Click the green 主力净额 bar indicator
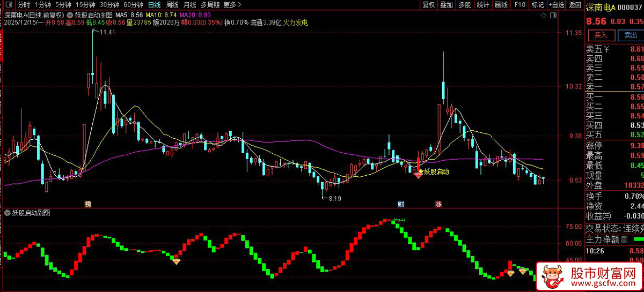 [x=638, y=239]
